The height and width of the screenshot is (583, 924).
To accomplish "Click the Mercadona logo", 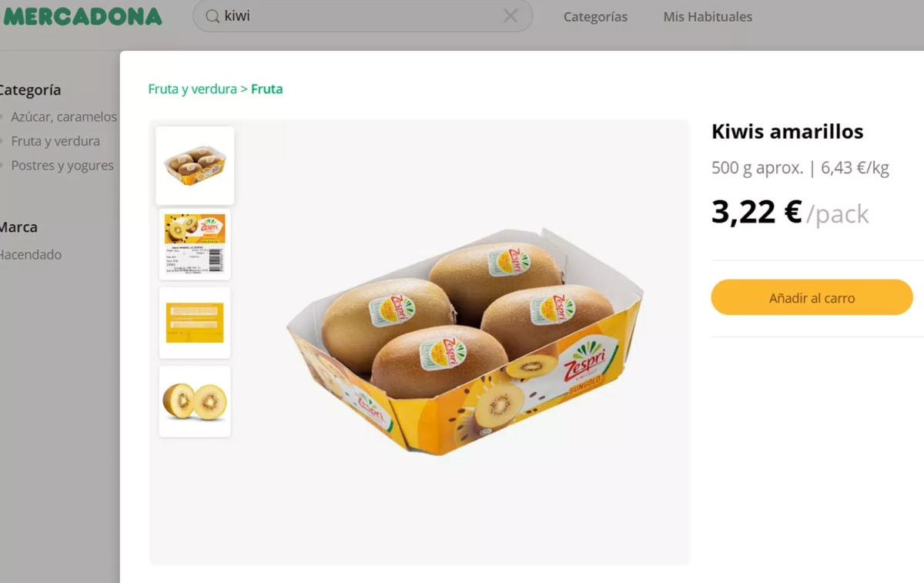I will (82, 16).
